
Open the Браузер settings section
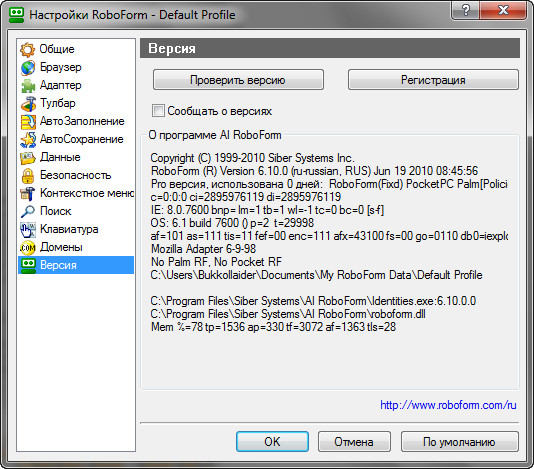pyautogui.click(x=61, y=67)
